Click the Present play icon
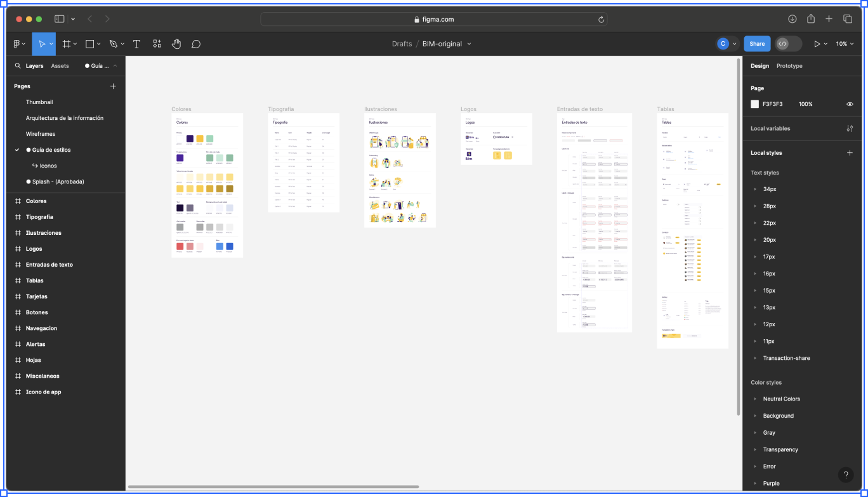This screenshot has height=497, width=868. pos(817,44)
